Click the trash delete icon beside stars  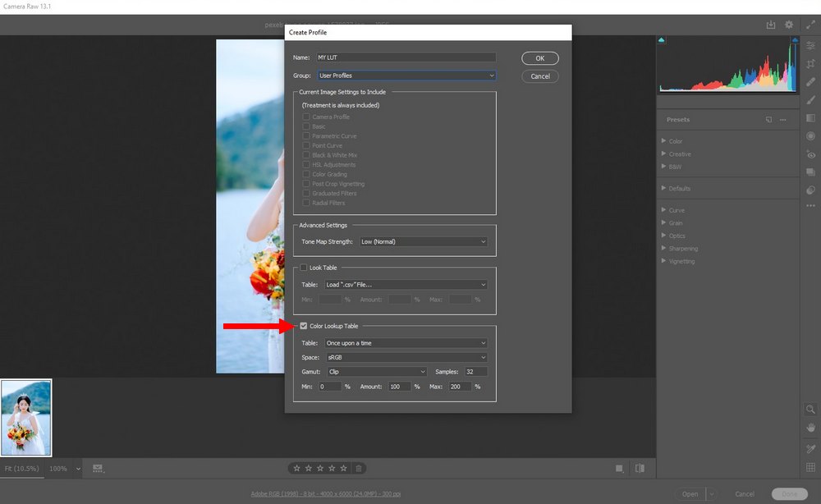pyautogui.click(x=359, y=469)
